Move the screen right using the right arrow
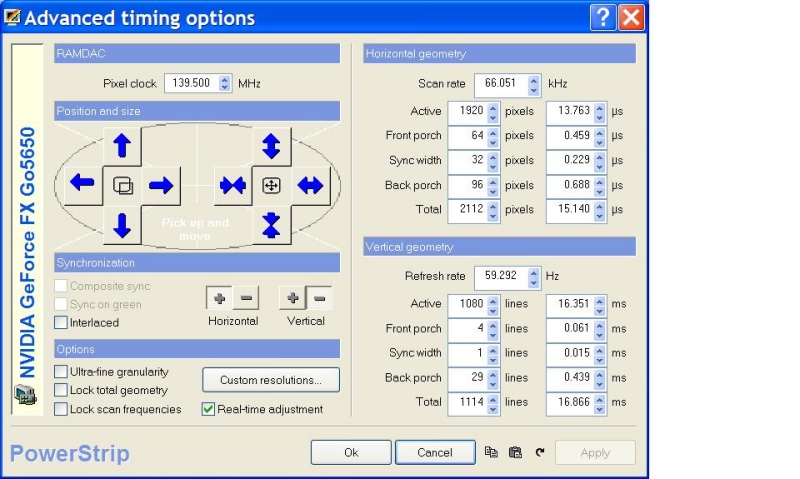The height and width of the screenshot is (479, 800). (161, 185)
